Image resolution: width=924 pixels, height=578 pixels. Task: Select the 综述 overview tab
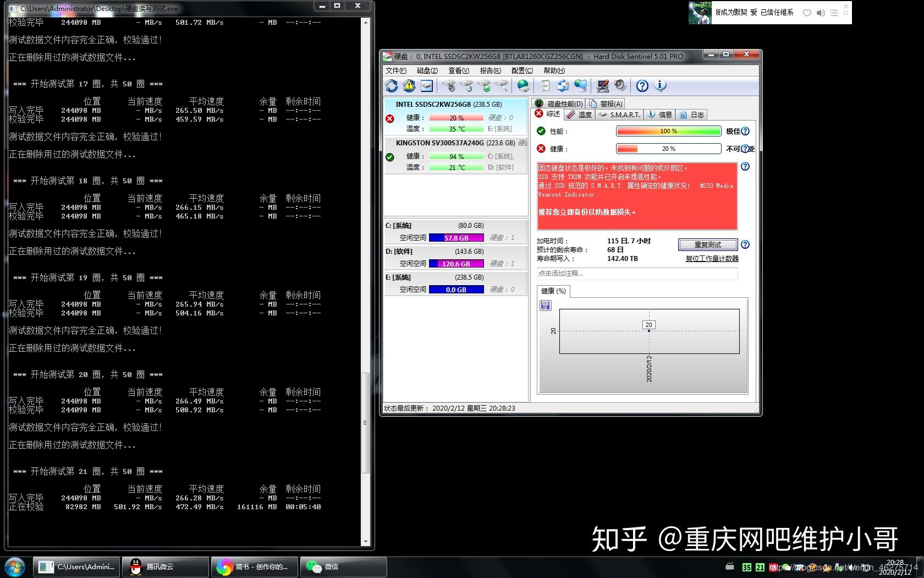(548, 114)
